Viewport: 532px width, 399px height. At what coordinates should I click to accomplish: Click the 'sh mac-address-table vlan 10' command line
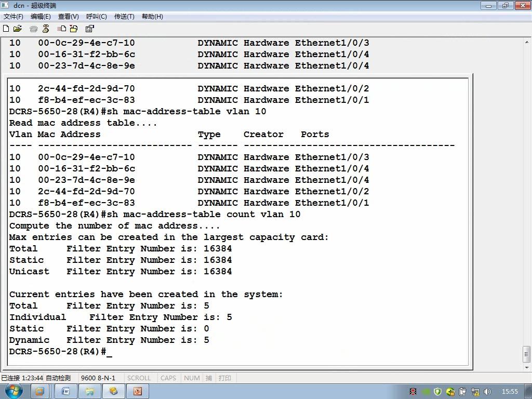[x=187, y=111]
